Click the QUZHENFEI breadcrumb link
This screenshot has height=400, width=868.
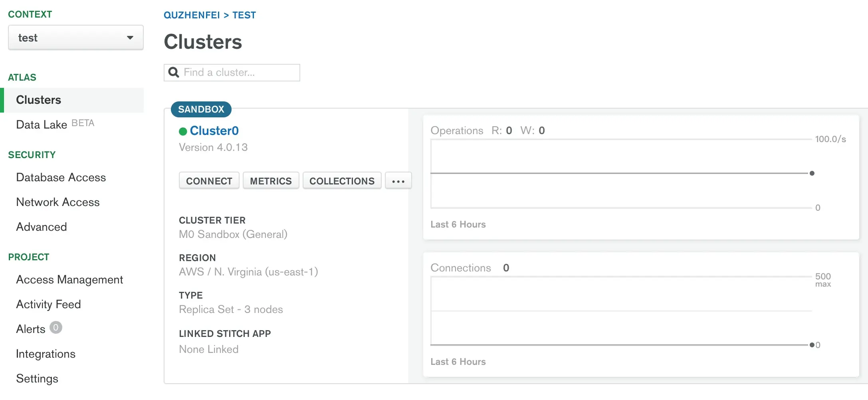[x=192, y=15]
